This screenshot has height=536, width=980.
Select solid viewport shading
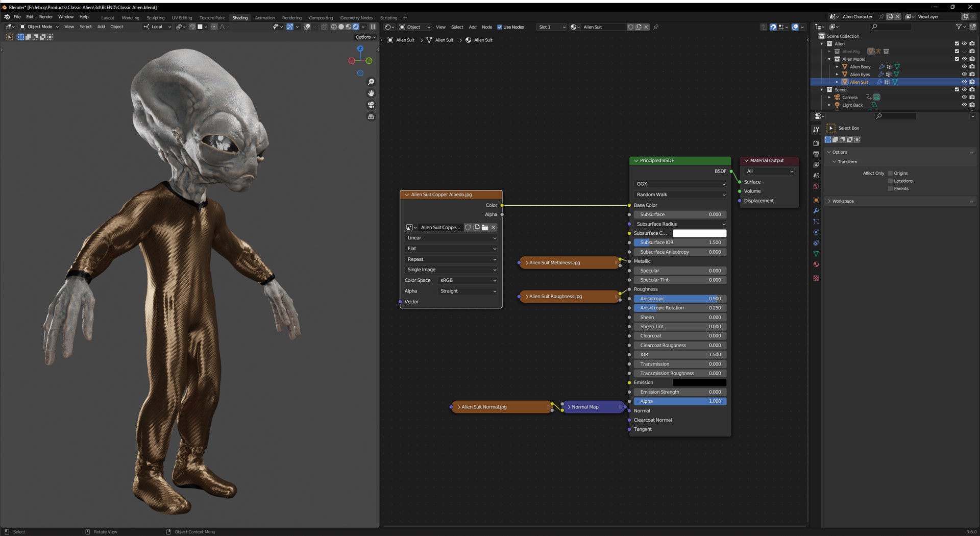tap(341, 27)
